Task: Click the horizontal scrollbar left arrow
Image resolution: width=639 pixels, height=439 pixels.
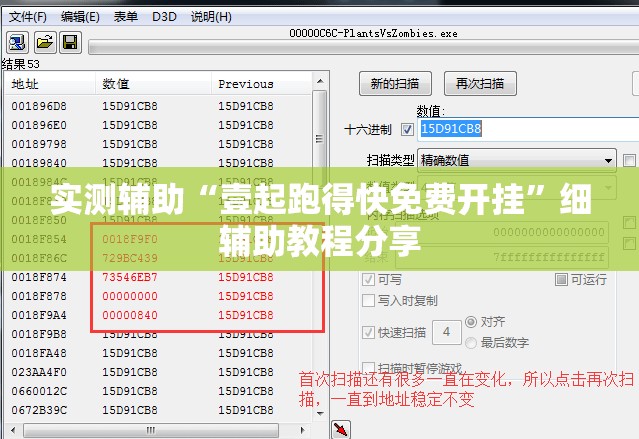Action: pos(13,430)
